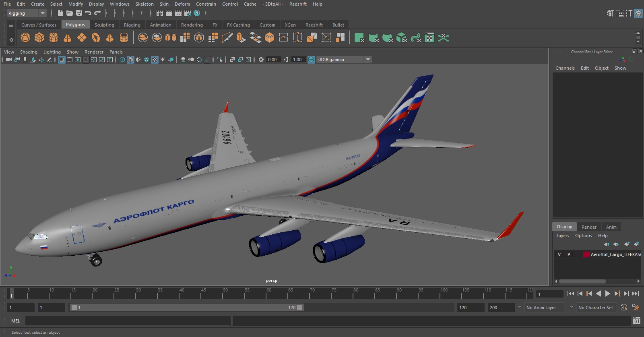This screenshot has width=644, height=337.
Task: Click the layer color swatch red
Action: [586, 254]
